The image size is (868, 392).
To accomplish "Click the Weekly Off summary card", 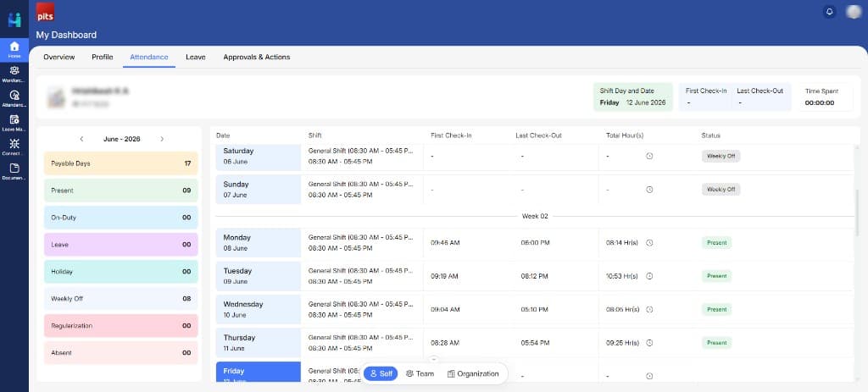I will pyautogui.click(x=120, y=299).
